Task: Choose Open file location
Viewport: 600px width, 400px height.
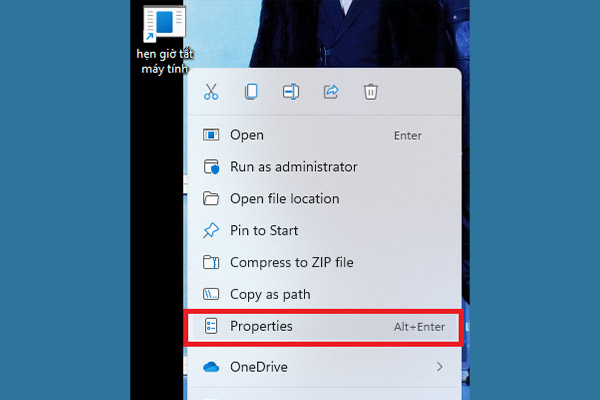Action: click(x=323, y=199)
